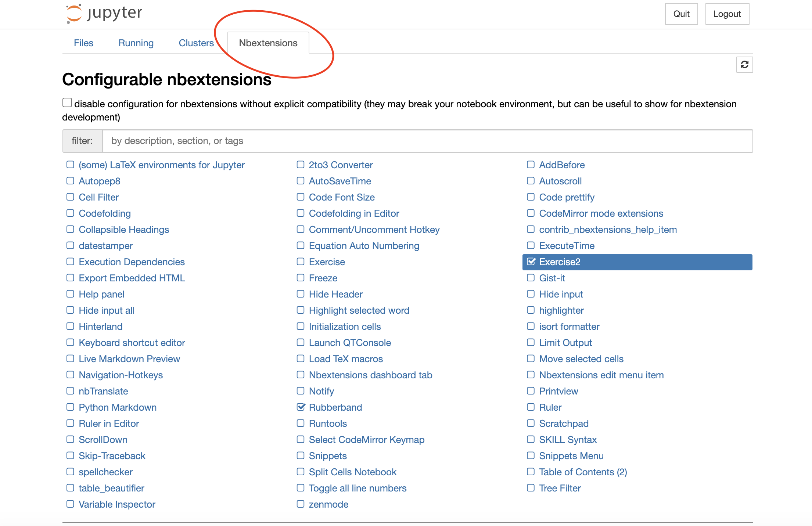This screenshot has height=526, width=812.
Task: Click the refresh nbextensions list icon
Action: tap(744, 65)
